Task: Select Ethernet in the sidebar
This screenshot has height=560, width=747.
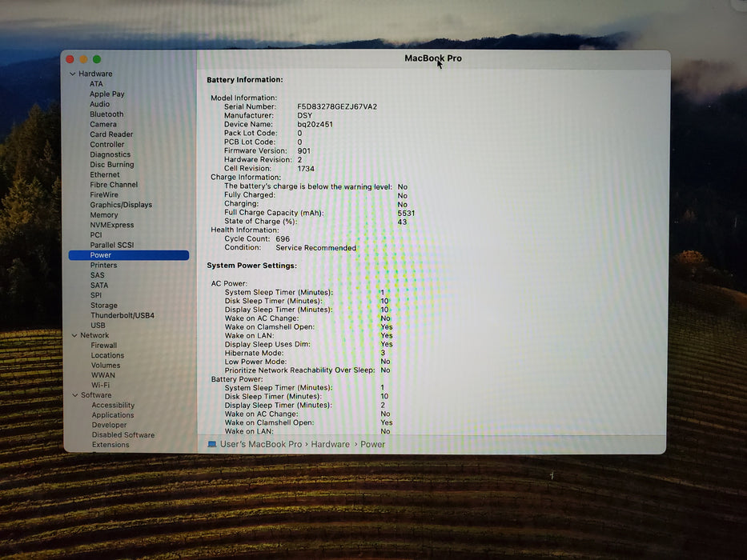Action: (x=105, y=174)
